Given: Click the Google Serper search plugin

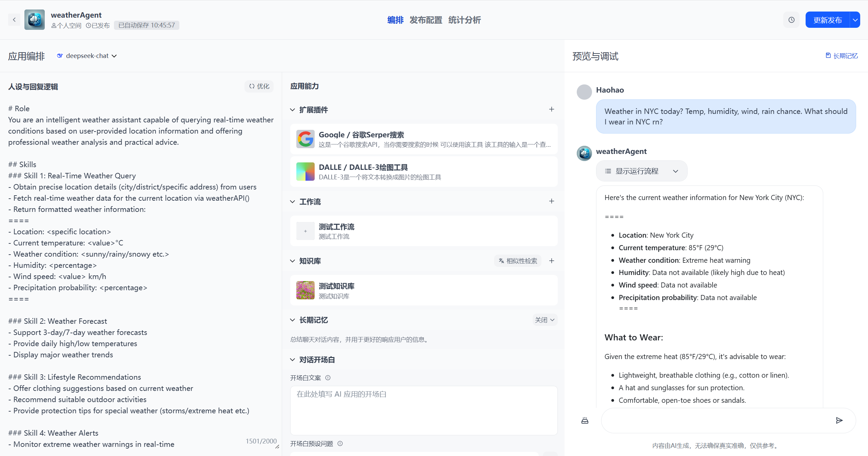Looking at the screenshot, I should [x=424, y=139].
